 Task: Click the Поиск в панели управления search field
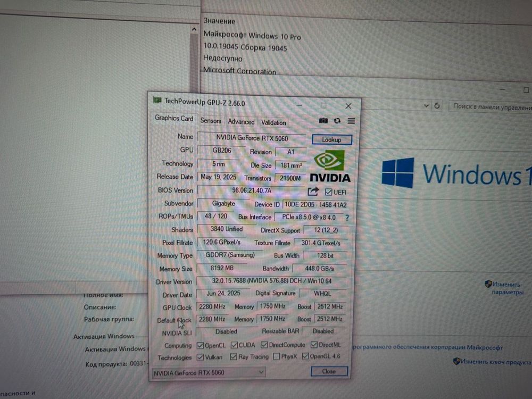pos(491,107)
